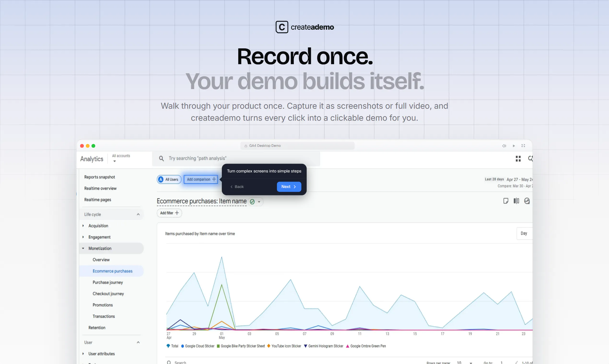Open Realtime pages
Image resolution: width=609 pixels, height=364 pixels.
tap(98, 200)
